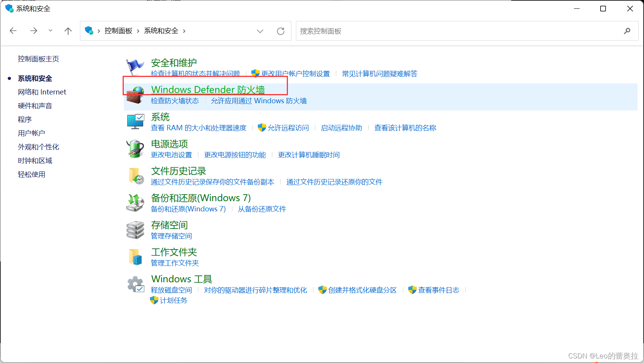Click 查看该计算机的名称 link

coord(405,128)
